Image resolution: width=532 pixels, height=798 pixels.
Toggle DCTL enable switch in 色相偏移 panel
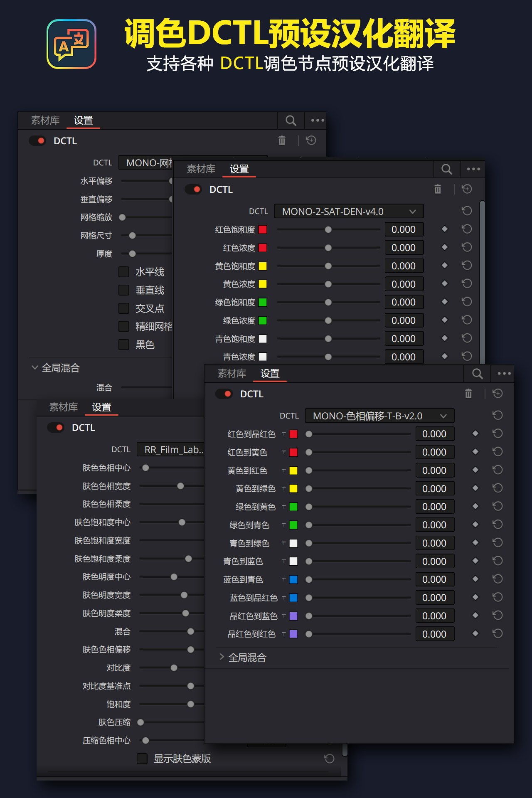[224, 394]
